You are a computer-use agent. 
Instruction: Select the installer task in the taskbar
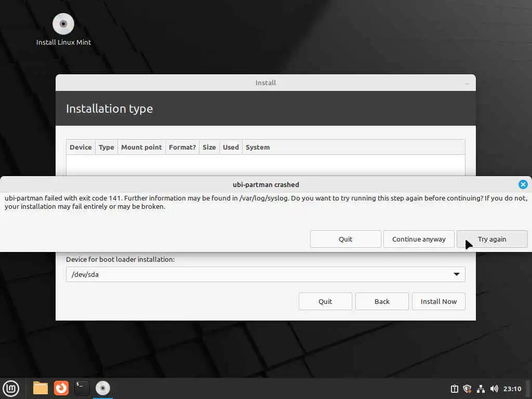coord(102,388)
